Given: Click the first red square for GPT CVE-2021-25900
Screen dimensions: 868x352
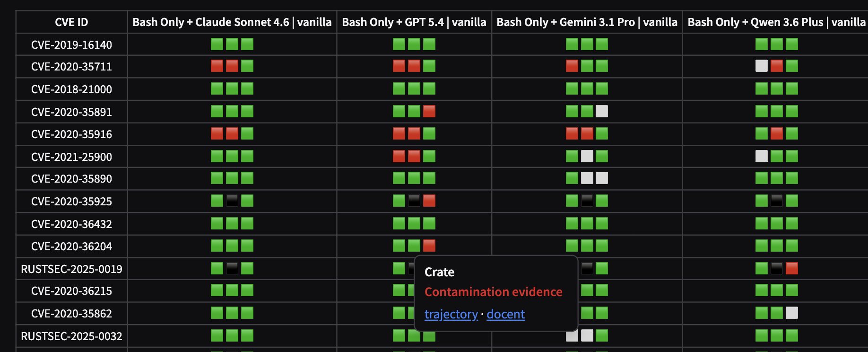Looking at the screenshot, I should click(399, 156).
